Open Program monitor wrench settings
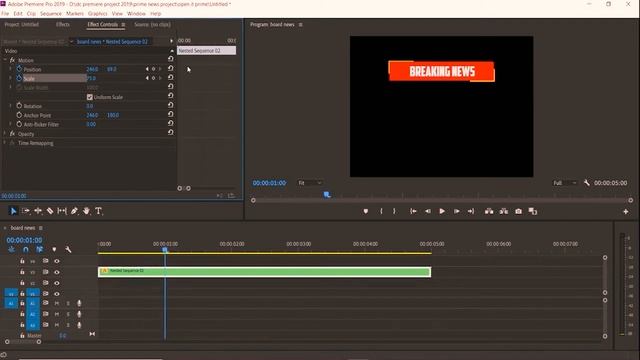This screenshot has height=360, width=640. [x=587, y=183]
